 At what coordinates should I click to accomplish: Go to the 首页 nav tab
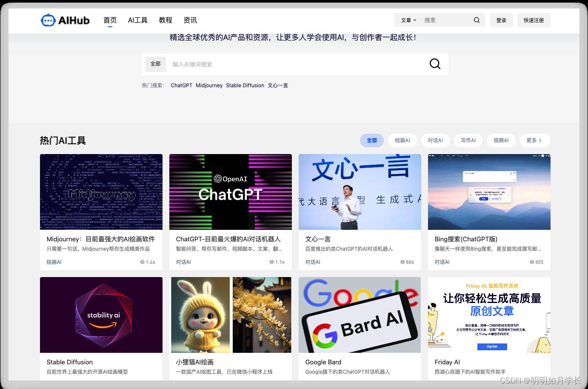coord(110,20)
